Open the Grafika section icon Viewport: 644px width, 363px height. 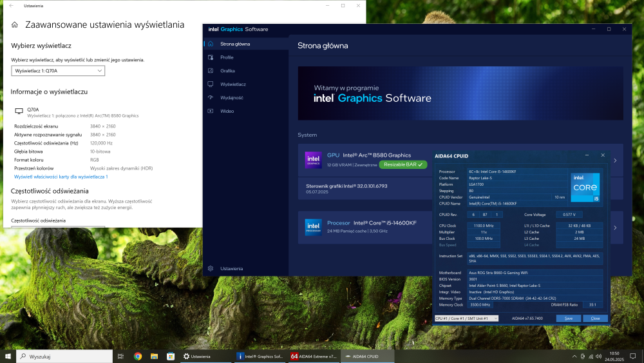(211, 71)
